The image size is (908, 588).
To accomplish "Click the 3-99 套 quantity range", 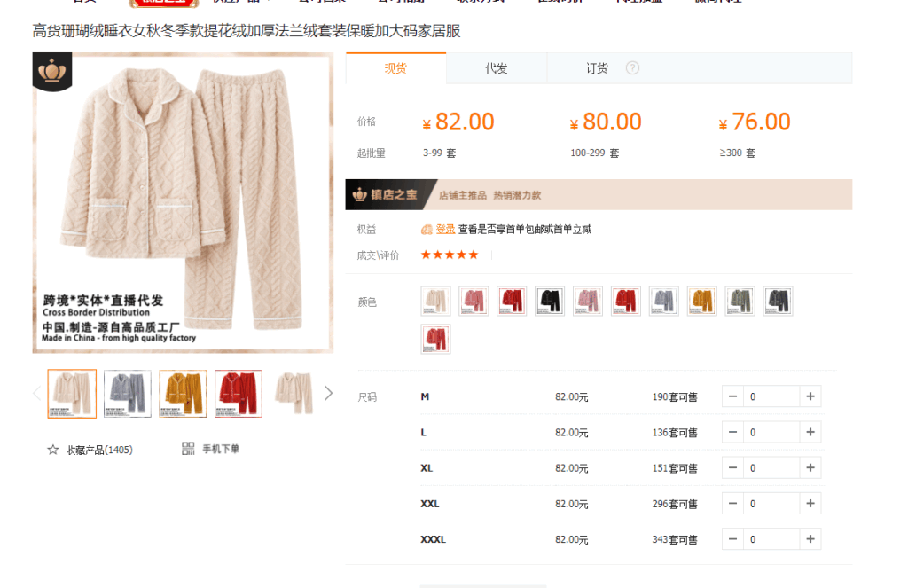I will 439,153.
